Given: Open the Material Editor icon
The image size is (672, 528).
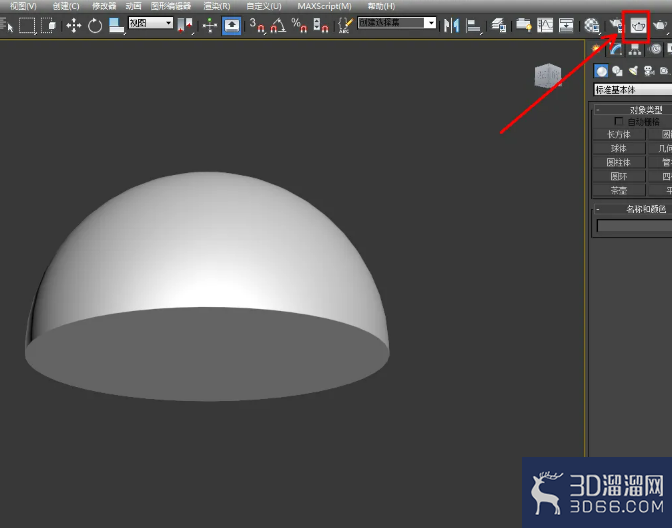Looking at the screenshot, I should (592, 25).
